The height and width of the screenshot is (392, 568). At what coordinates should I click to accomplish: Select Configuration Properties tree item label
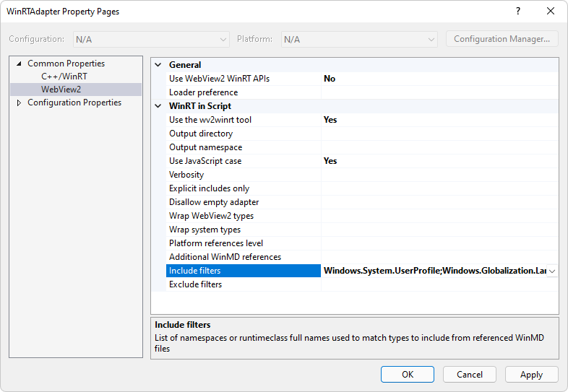tap(74, 103)
